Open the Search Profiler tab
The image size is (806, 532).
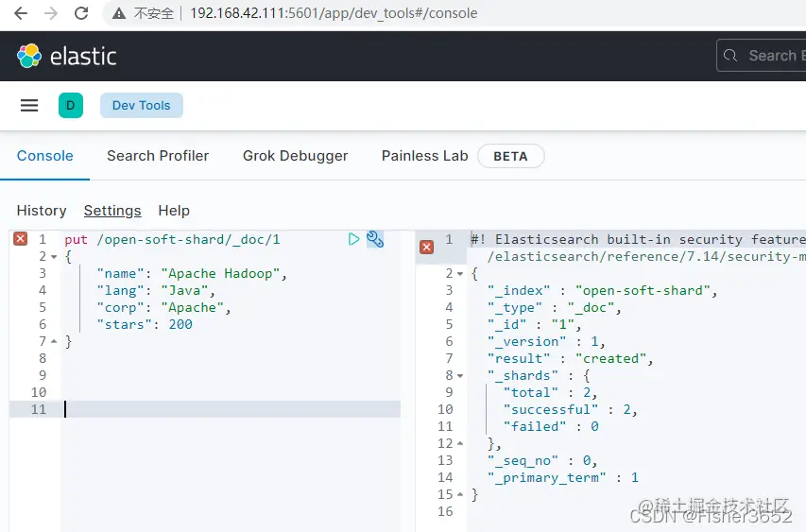coord(158,156)
